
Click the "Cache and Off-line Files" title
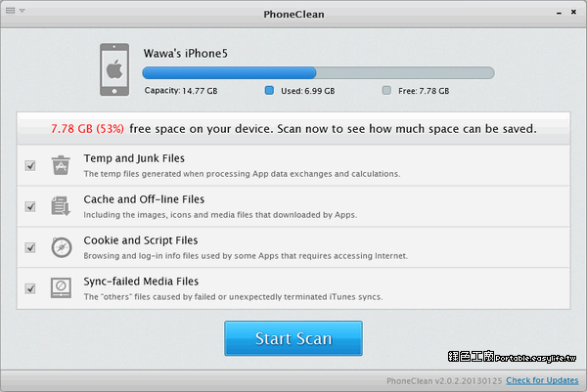[144, 199]
